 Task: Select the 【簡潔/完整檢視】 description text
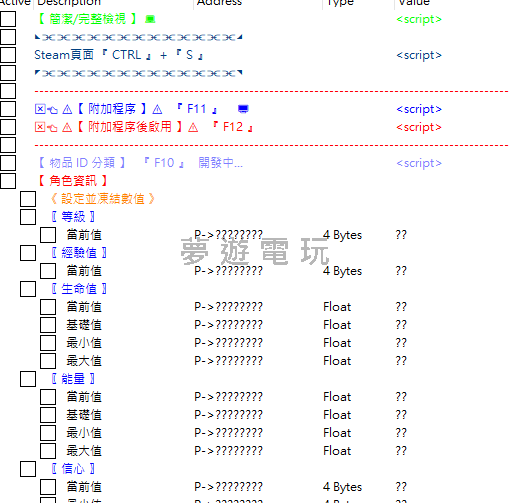(x=87, y=19)
